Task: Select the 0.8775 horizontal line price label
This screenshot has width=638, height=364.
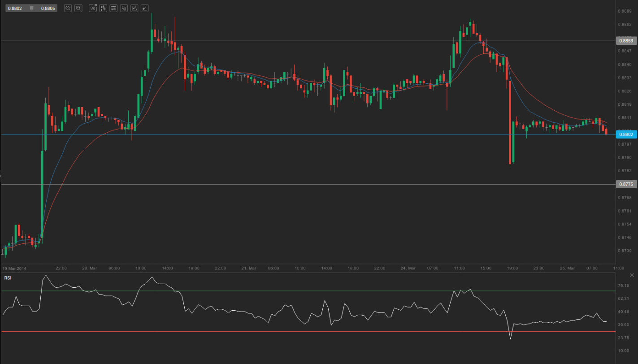Action: (x=626, y=184)
